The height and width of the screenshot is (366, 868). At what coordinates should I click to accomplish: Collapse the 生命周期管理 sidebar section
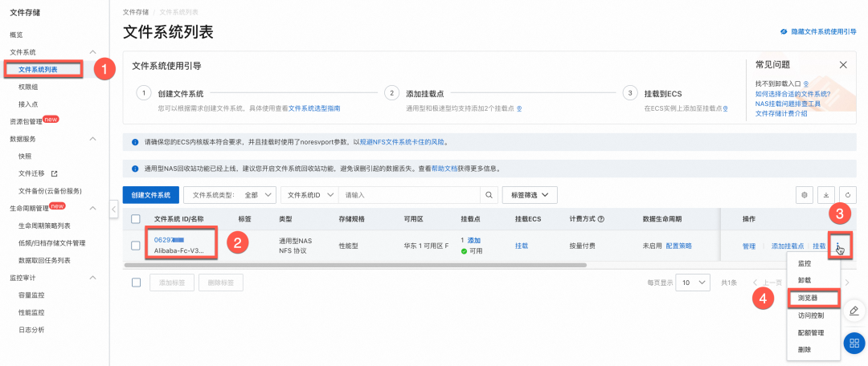coord(93,209)
